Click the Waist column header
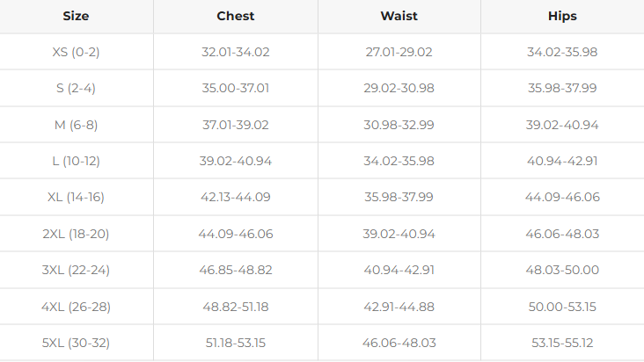The image size is (644, 362). [x=399, y=16]
